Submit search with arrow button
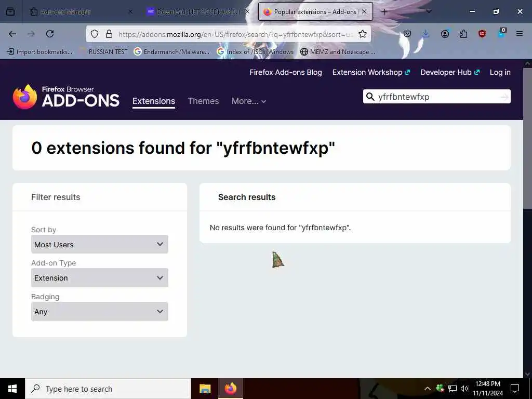This screenshot has height=399, width=532. 504,97
